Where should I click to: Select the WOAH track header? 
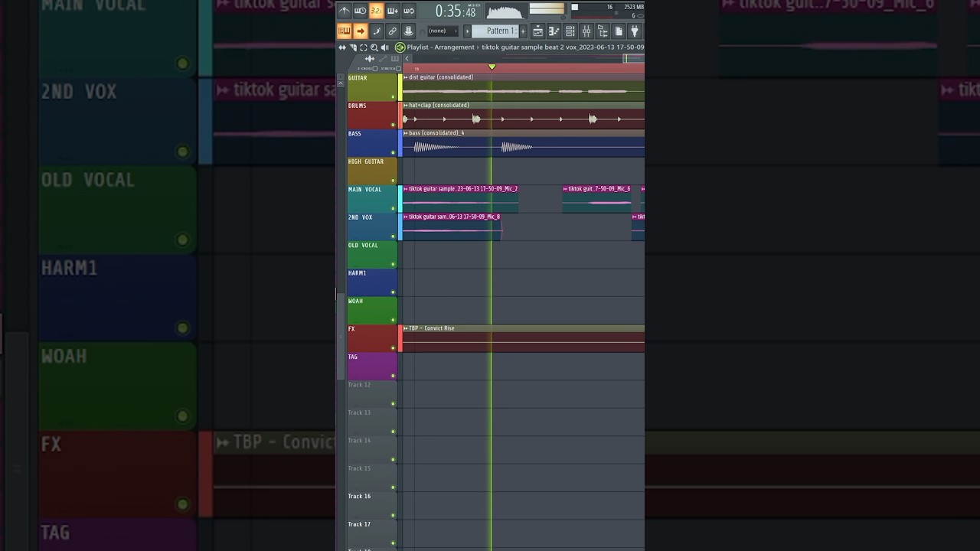tap(372, 311)
